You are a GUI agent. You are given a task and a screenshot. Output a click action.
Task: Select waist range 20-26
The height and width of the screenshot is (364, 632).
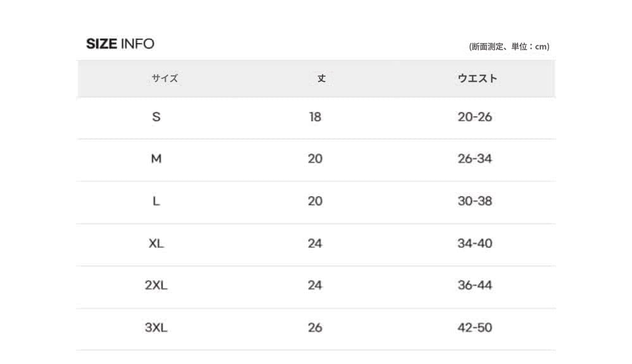pyautogui.click(x=474, y=117)
